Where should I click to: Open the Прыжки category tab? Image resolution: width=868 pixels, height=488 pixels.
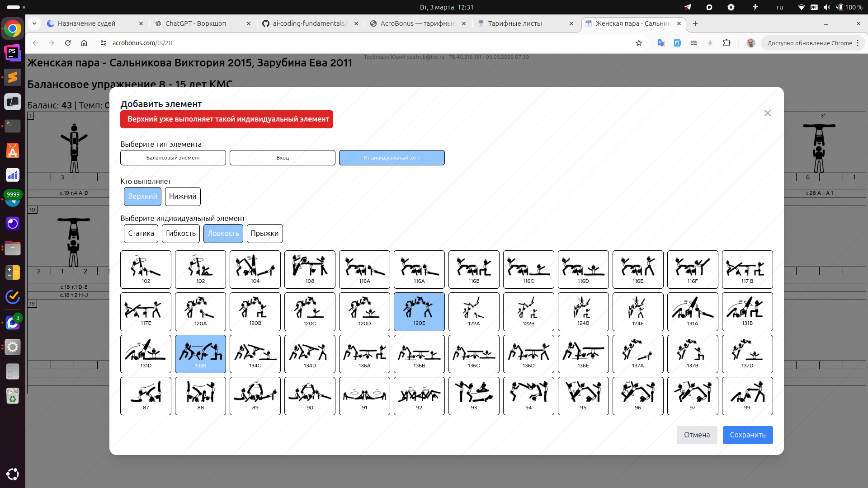point(264,234)
